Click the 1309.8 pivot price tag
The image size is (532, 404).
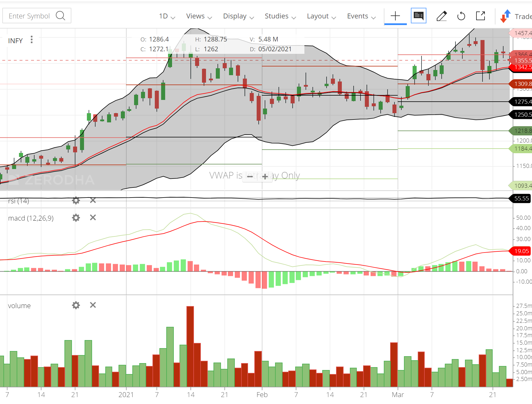(521, 84)
